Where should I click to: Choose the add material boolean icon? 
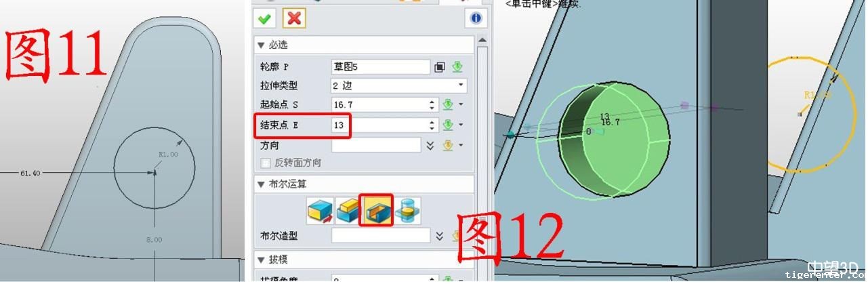click(x=348, y=211)
